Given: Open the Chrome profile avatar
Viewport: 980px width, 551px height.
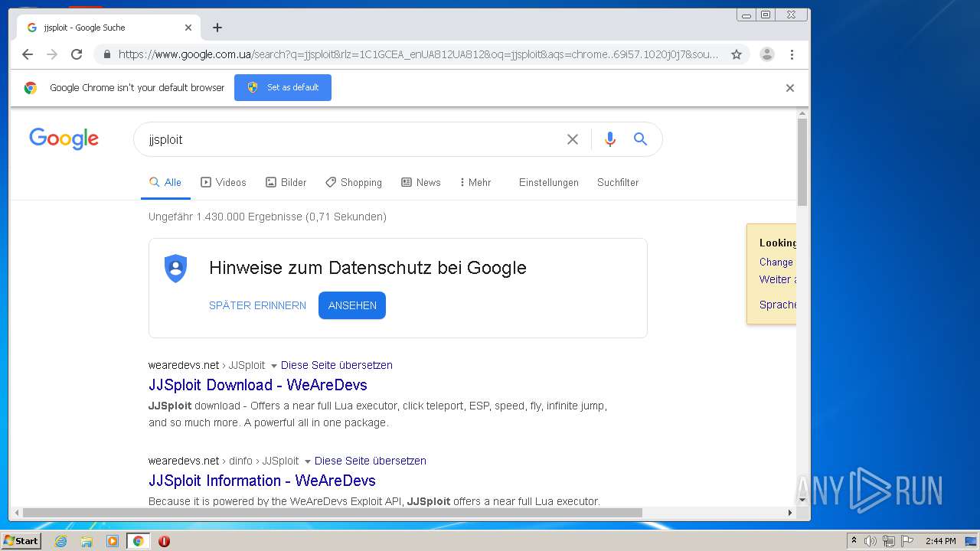Looking at the screenshot, I should [x=767, y=54].
